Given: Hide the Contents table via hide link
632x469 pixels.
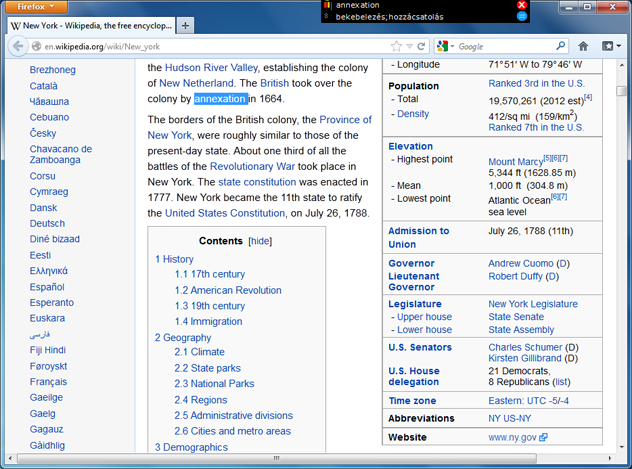Looking at the screenshot, I should (x=260, y=241).
